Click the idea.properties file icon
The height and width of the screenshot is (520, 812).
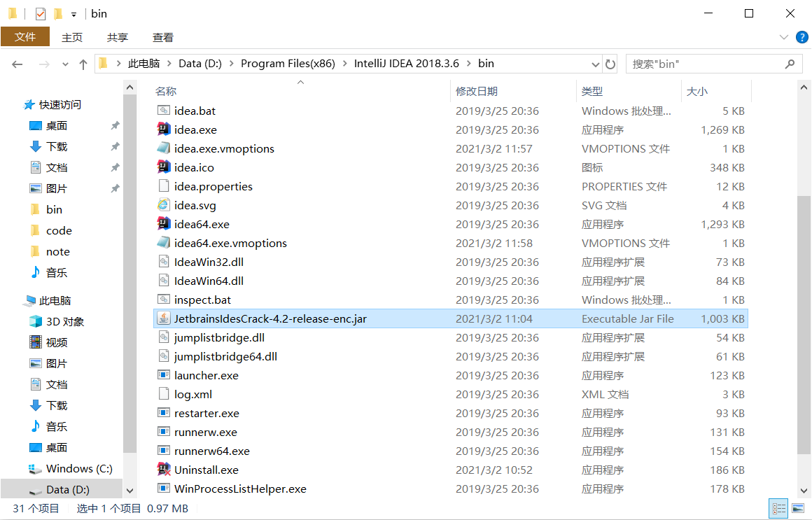tap(164, 186)
